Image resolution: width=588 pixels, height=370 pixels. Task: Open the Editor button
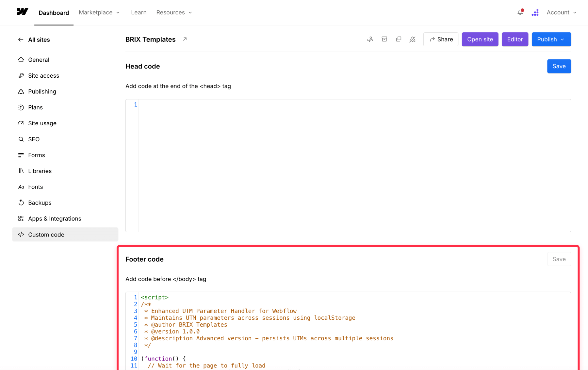(515, 39)
